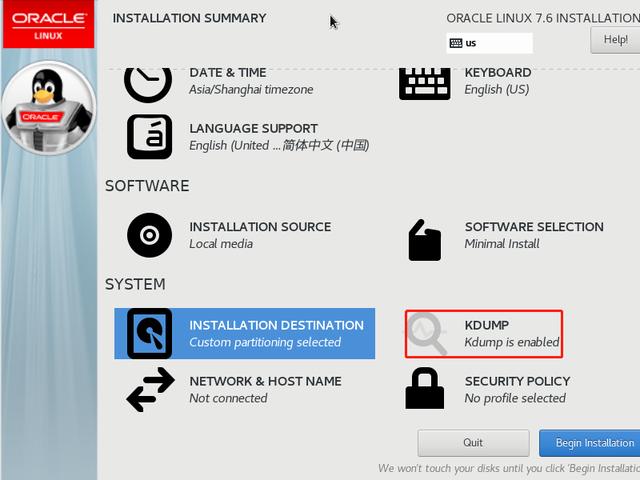
Task: Open the 'us' keyboard layout indicator
Action: point(489,43)
